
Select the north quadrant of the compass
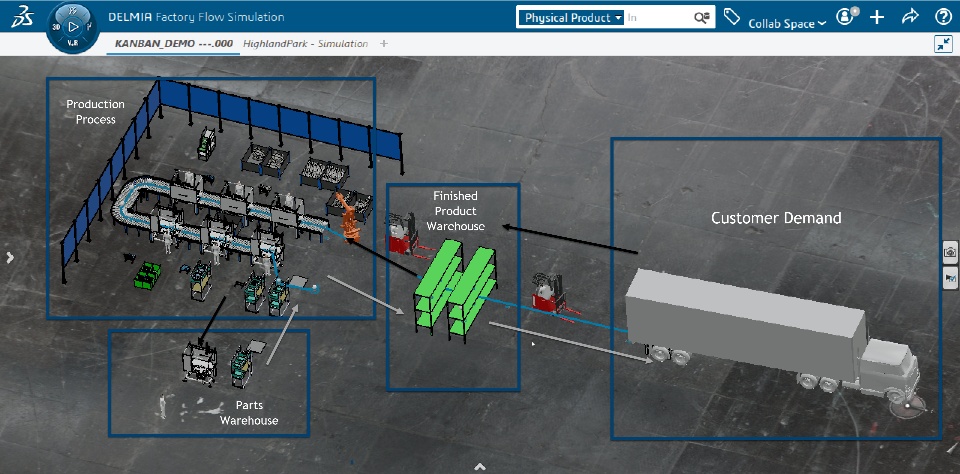(73, 11)
